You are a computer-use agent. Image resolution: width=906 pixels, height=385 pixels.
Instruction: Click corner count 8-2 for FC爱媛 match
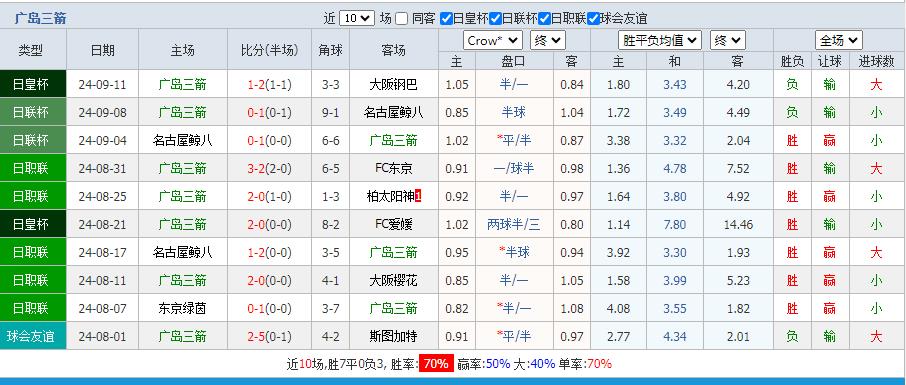331,224
